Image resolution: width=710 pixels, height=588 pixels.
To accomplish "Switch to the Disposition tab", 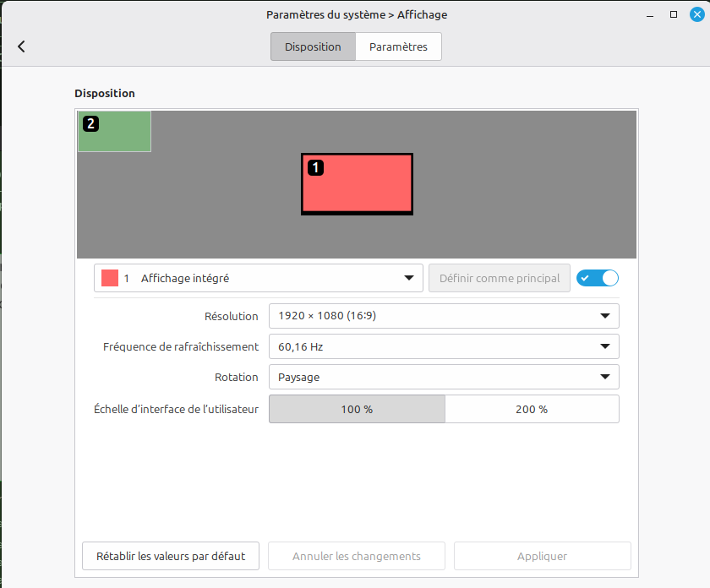I will (x=313, y=46).
